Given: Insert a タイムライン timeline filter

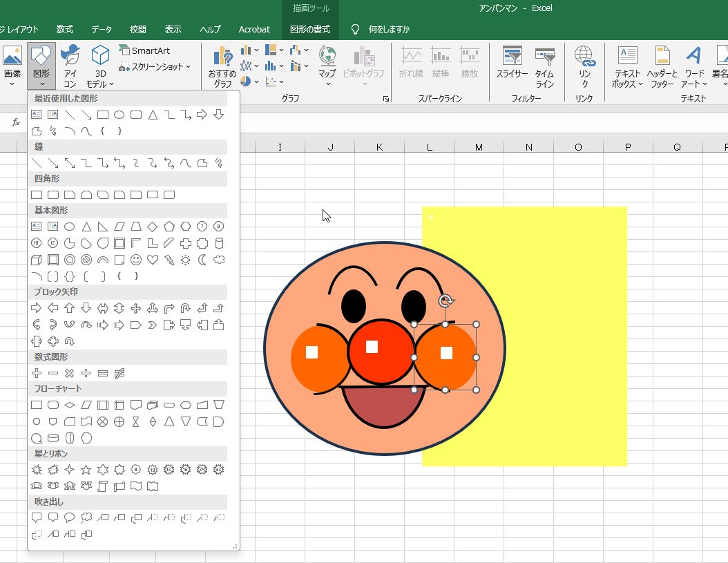Looking at the screenshot, I should 544,67.
